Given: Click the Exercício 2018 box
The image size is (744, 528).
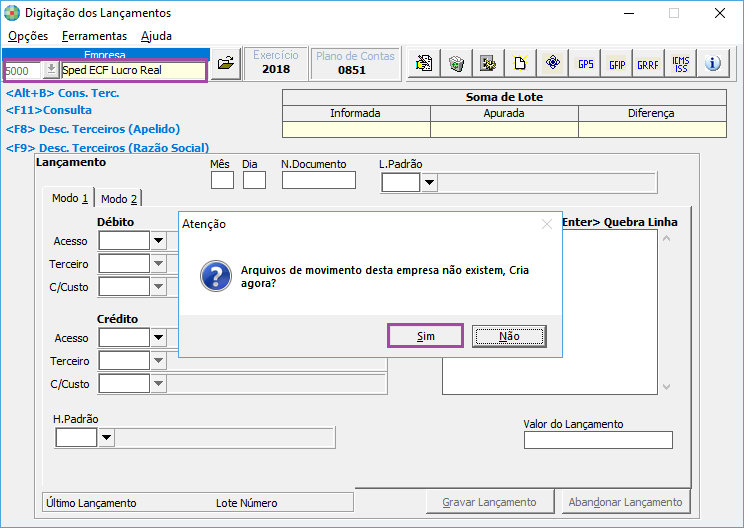Looking at the screenshot, I should [x=276, y=63].
